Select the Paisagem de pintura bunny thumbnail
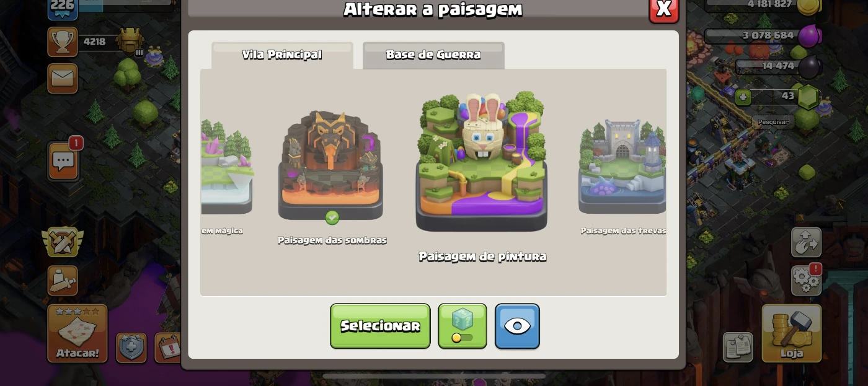 [482, 162]
